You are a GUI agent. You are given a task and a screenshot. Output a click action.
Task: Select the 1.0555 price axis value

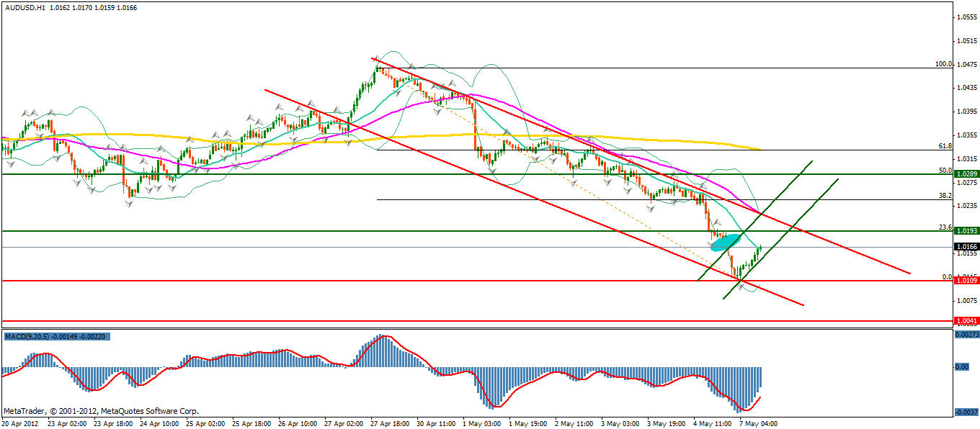[965, 17]
